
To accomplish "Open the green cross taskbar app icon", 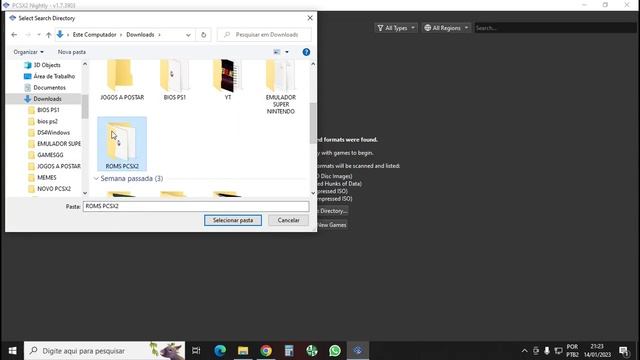I will point(312,351).
